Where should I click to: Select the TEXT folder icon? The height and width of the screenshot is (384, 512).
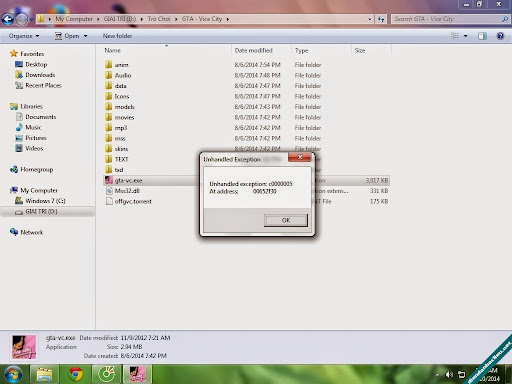click(x=109, y=159)
